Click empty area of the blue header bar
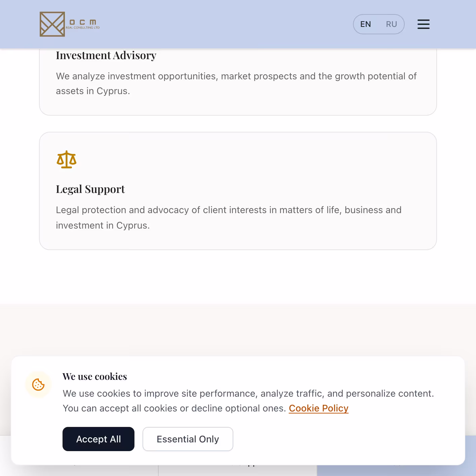Viewport: 476px width, 476px height. click(225, 24)
